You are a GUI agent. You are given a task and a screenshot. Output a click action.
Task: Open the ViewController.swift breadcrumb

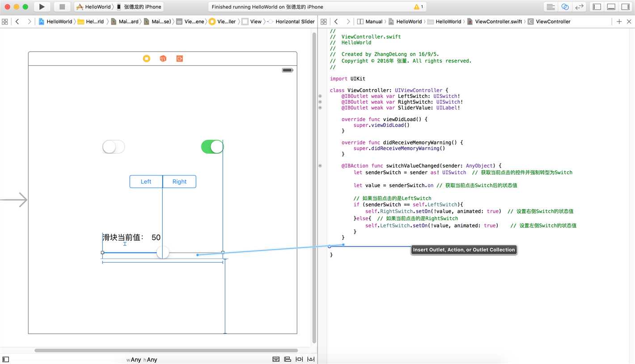click(x=495, y=21)
